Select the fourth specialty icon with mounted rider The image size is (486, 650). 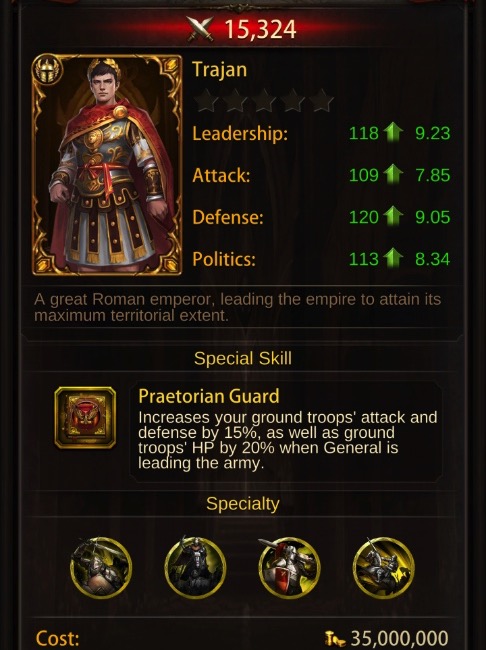tap(384, 568)
